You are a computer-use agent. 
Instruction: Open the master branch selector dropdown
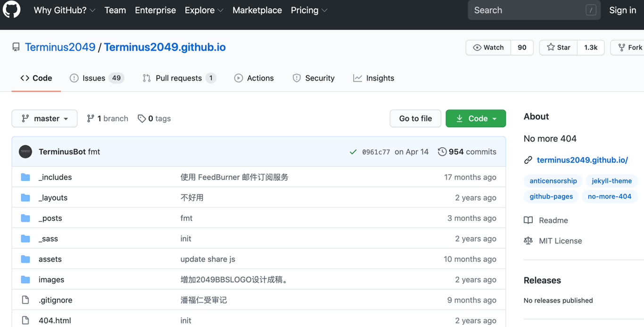(x=44, y=118)
